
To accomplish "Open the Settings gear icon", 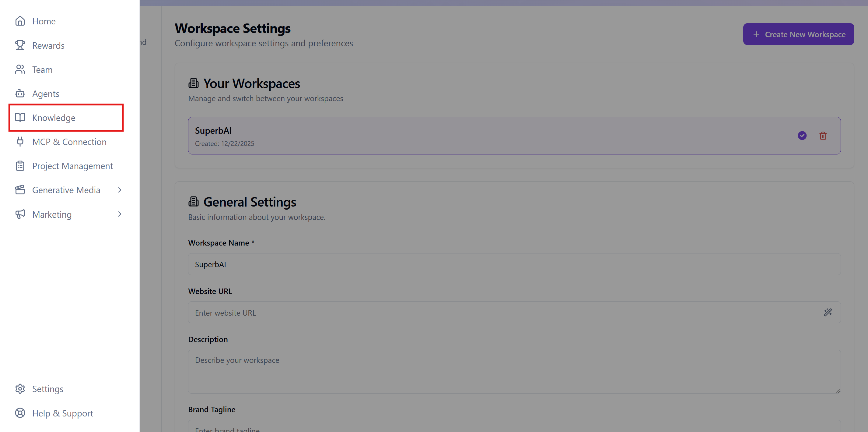I will click(20, 388).
